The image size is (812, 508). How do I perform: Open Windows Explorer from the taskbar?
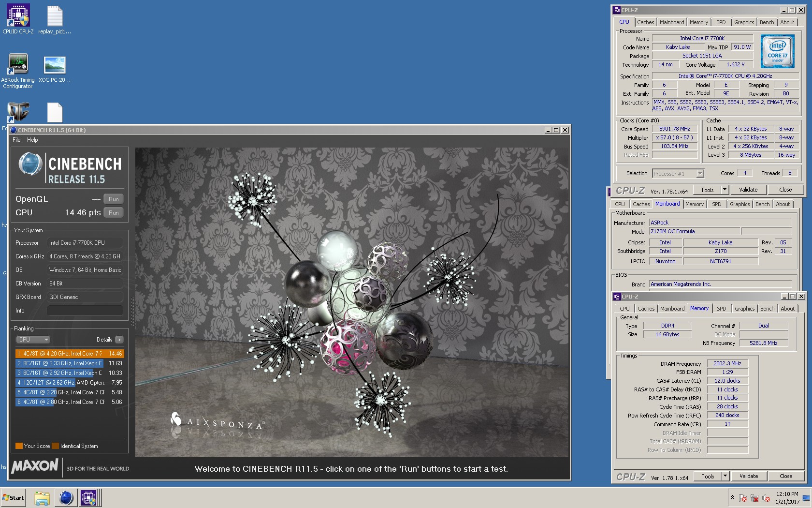click(x=42, y=497)
